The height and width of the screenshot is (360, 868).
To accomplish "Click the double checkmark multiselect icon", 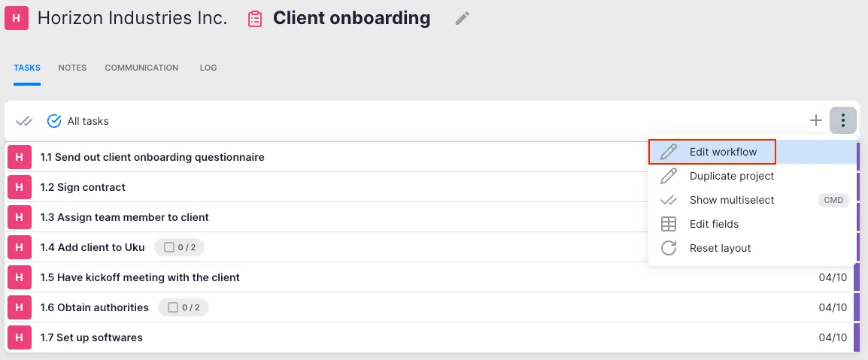I will coord(24,121).
